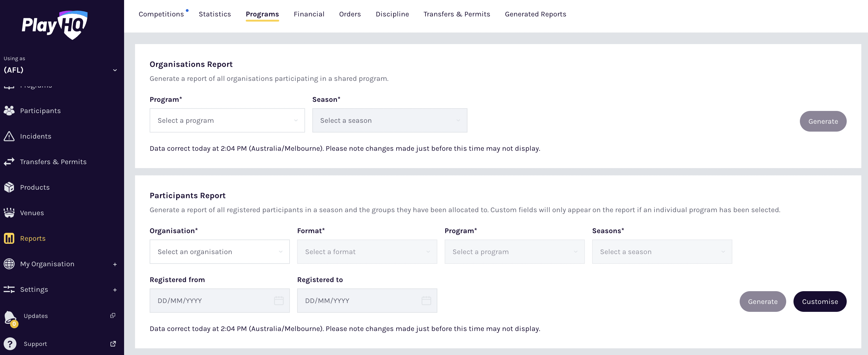The height and width of the screenshot is (355, 868).
Task: Expand Settings submenu plus sign
Action: 115,290
